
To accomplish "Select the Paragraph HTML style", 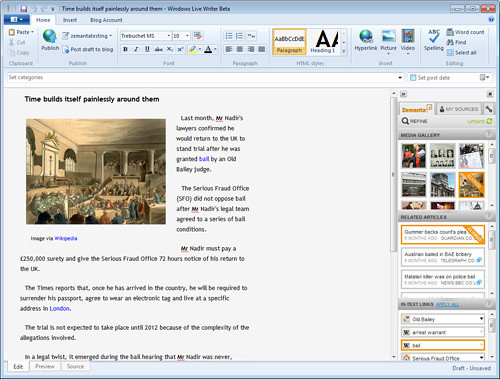I will pos(289,42).
